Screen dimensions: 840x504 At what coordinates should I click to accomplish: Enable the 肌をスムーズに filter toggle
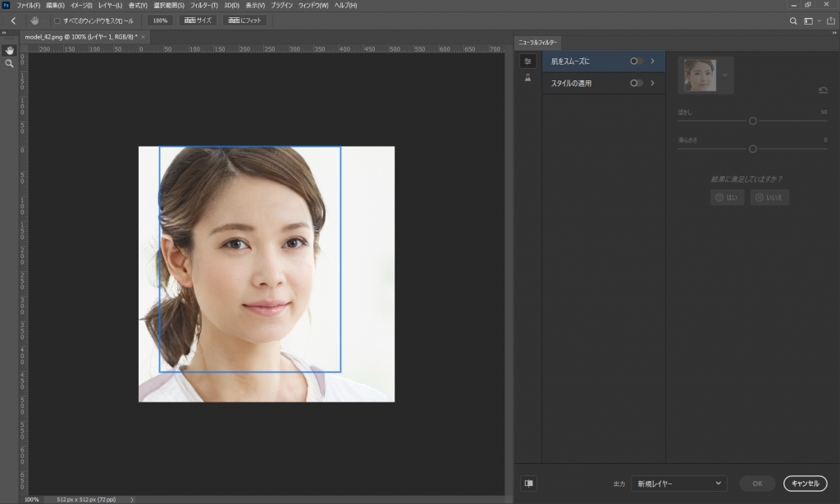636,61
